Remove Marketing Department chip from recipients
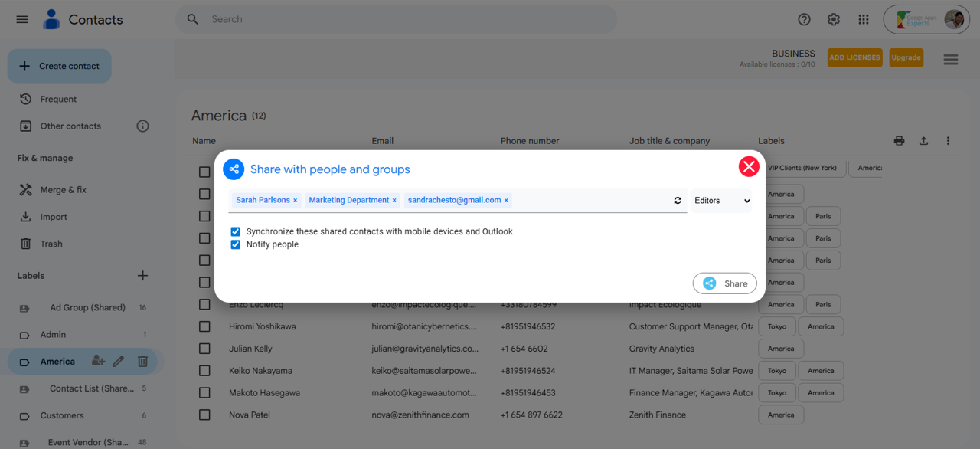Viewport: 980px width, 449px height. pos(394,201)
